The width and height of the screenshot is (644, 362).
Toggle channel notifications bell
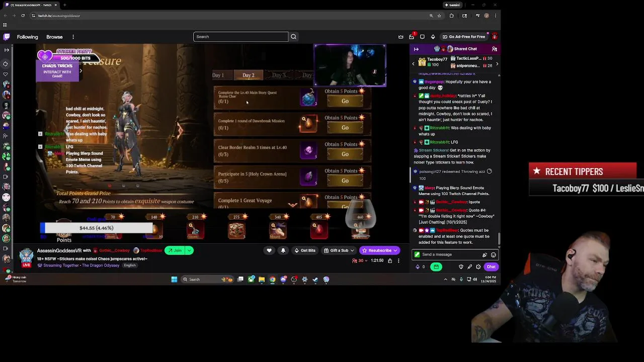coord(283,250)
